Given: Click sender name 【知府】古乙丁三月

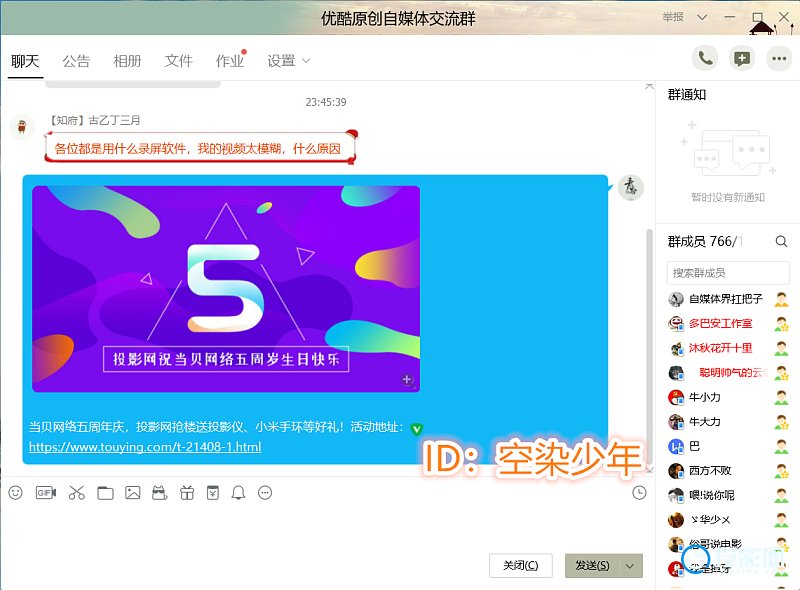Looking at the screenshot, I should pos(94,120).
